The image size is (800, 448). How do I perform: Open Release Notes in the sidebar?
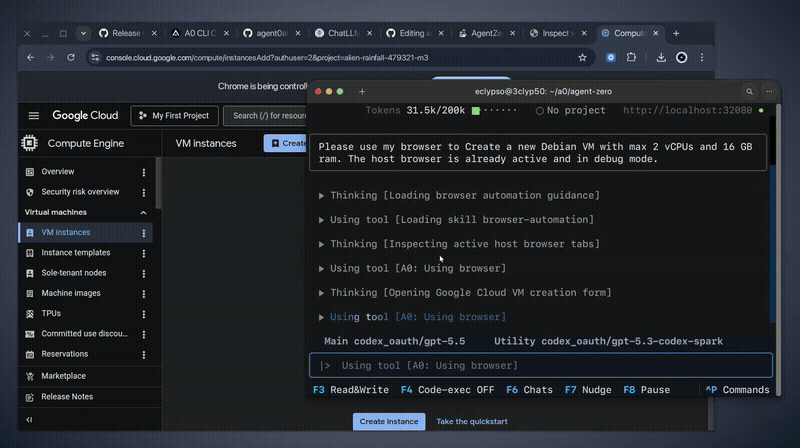[x=67, y=396]
